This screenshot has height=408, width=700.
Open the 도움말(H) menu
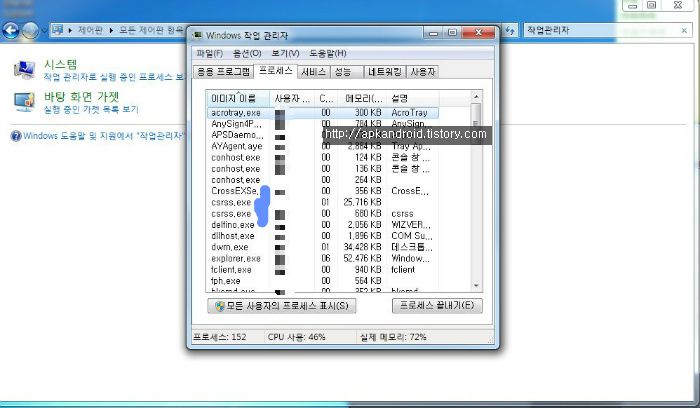coord(328,53)
